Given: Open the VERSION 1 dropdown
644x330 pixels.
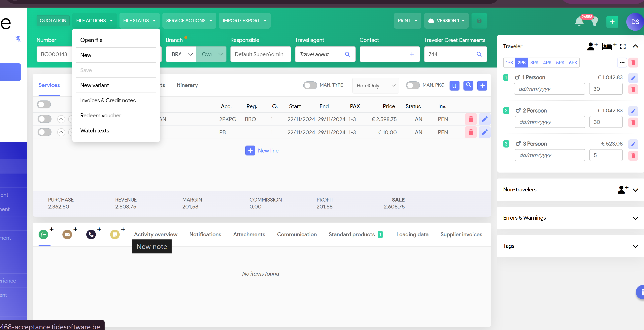Looking at the screenshot, I should click(x=446, y=21).
